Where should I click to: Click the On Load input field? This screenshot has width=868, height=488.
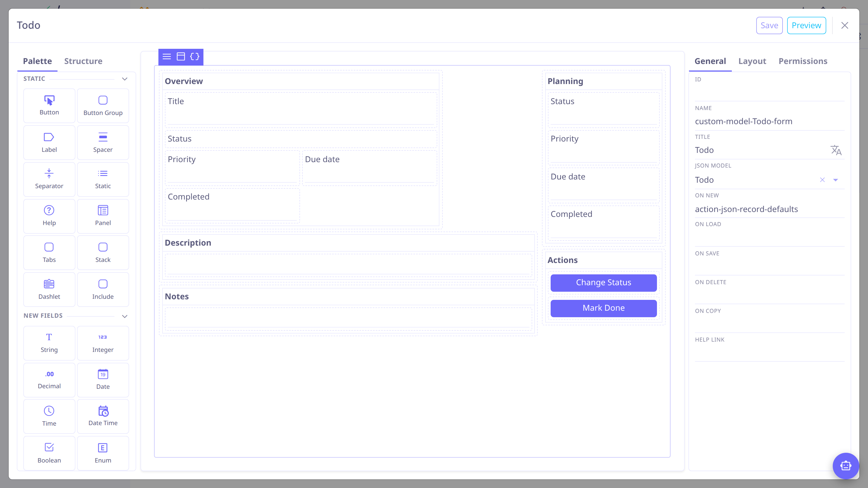click(x=770, y=238)
